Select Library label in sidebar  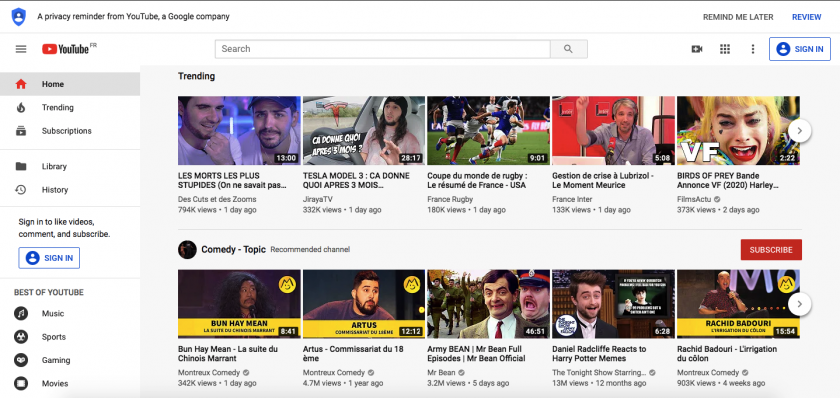click(54, 167)
